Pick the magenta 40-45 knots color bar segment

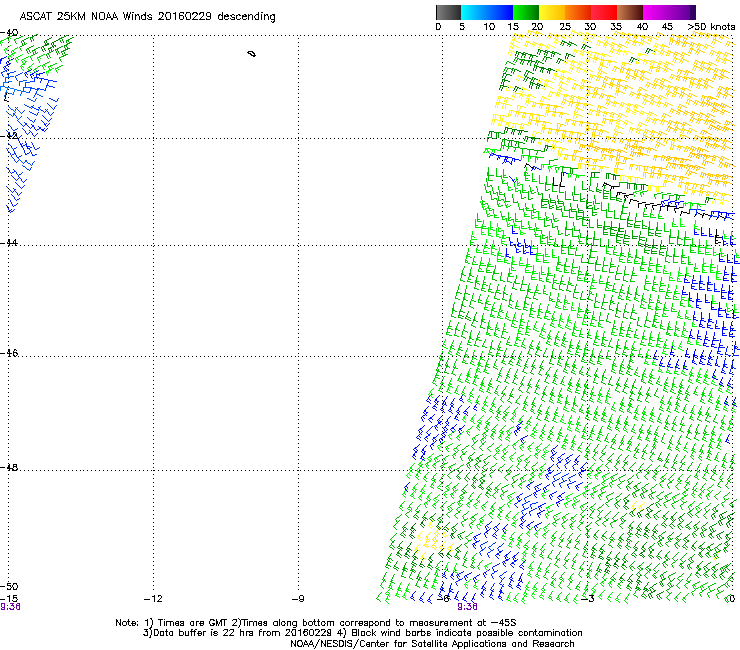coord(656,12)
